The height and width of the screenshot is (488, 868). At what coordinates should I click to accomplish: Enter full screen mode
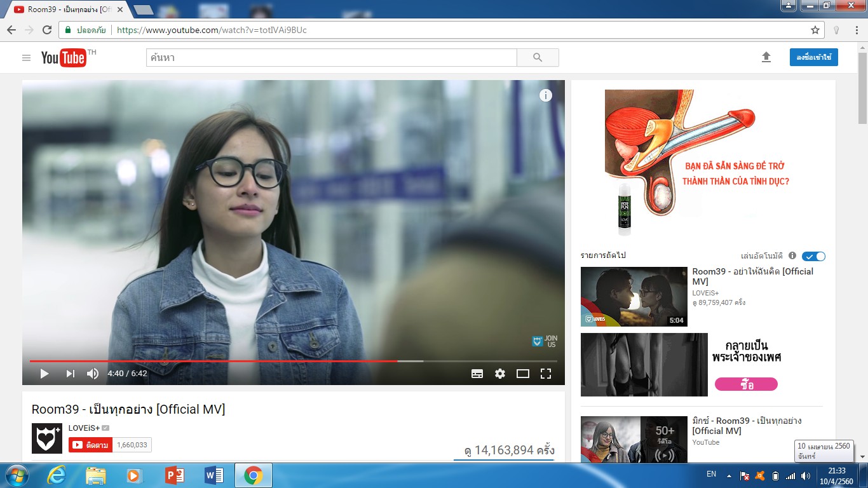[546, 374]
